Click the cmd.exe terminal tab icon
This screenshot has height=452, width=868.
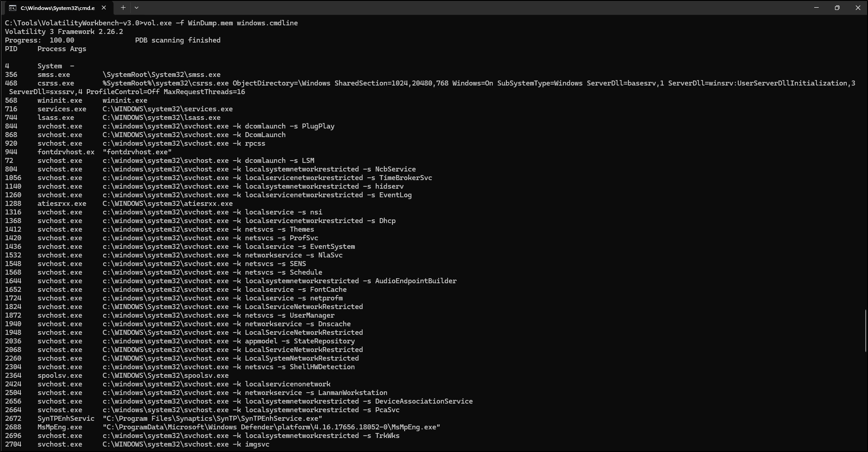pyautogui.click(x=13, y=8)
